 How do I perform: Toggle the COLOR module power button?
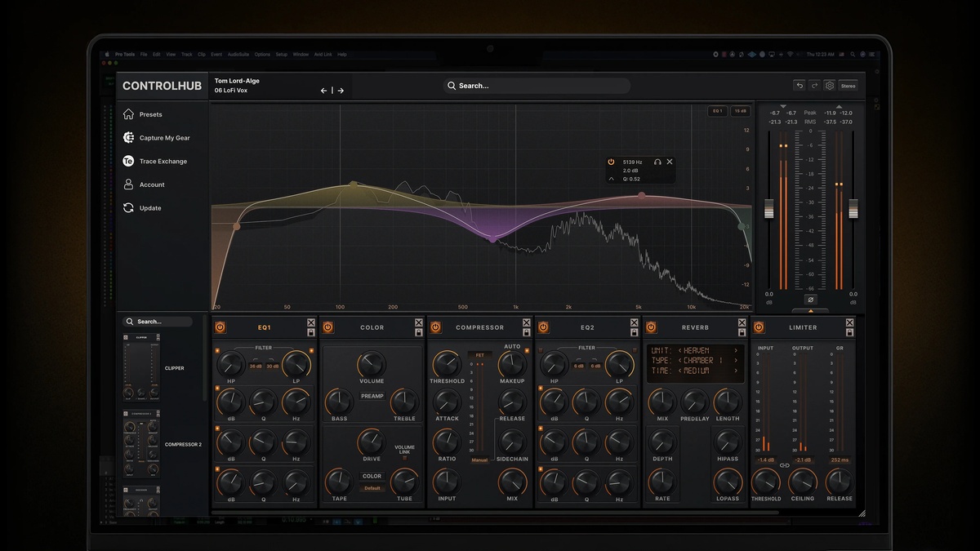pyautogui.click(x=328, y=327)
